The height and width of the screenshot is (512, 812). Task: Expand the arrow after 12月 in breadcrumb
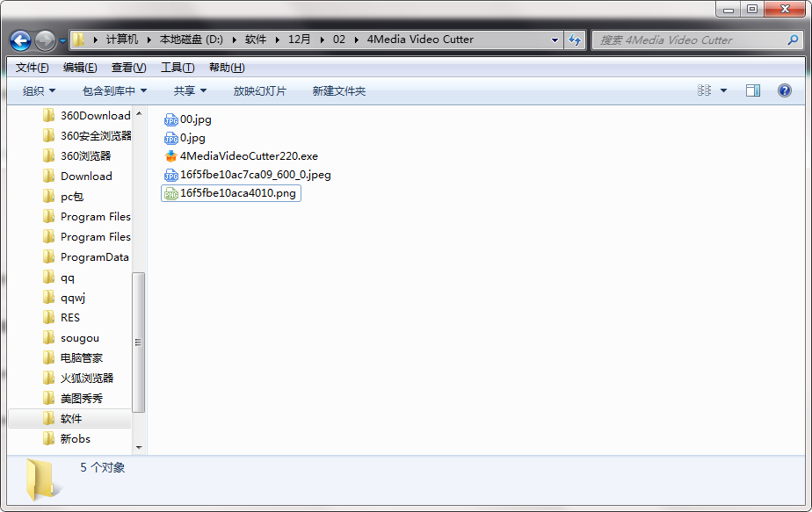point(323,40)
